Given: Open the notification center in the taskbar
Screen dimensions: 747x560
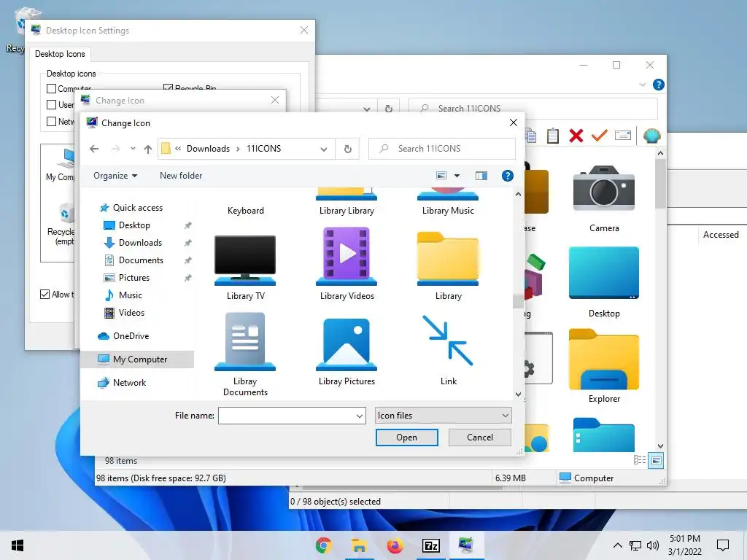Looking at the screenshot, I should click(723, 545).
